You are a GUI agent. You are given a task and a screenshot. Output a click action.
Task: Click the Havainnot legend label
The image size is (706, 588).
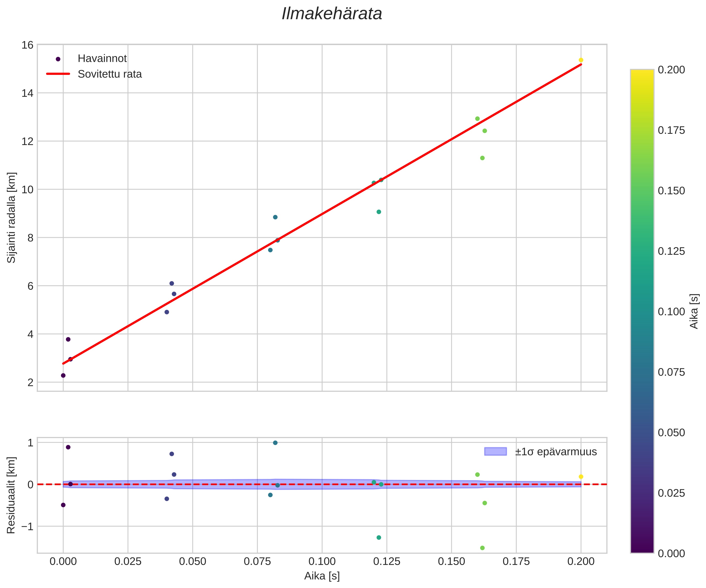[x=102, y=58]
